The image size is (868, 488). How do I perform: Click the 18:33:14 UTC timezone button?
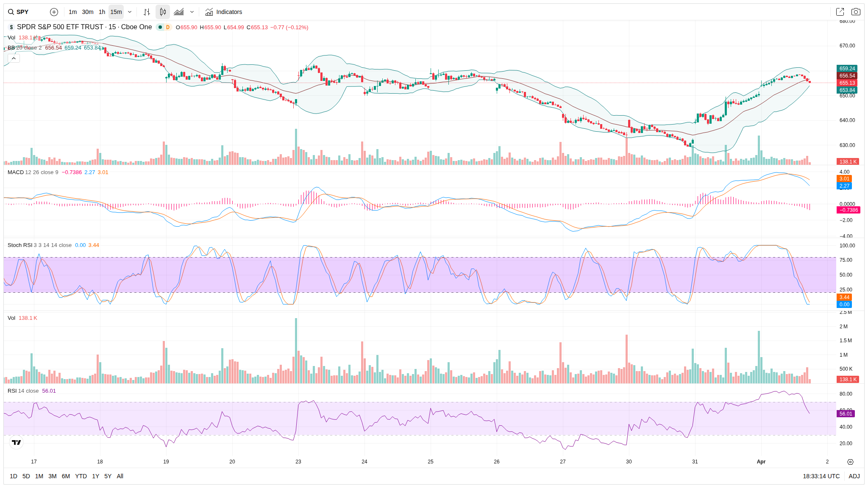point(821,476)
